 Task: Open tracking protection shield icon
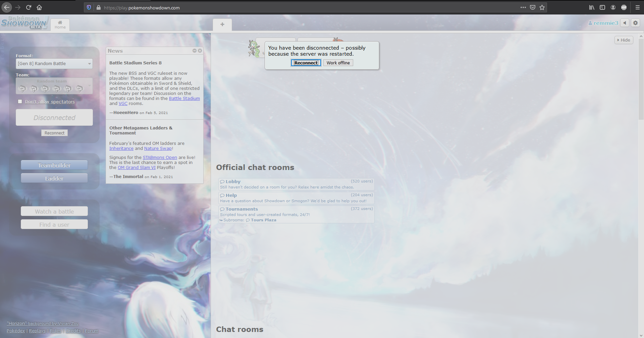pos(89,7)
